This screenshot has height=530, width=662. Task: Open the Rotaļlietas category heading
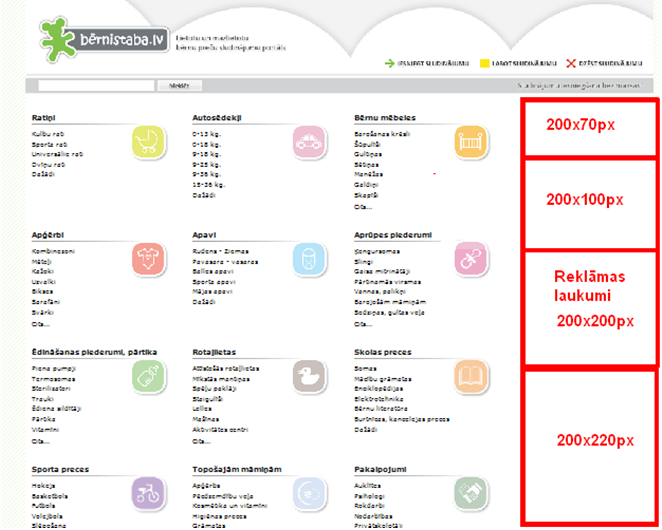pos(214,352)
